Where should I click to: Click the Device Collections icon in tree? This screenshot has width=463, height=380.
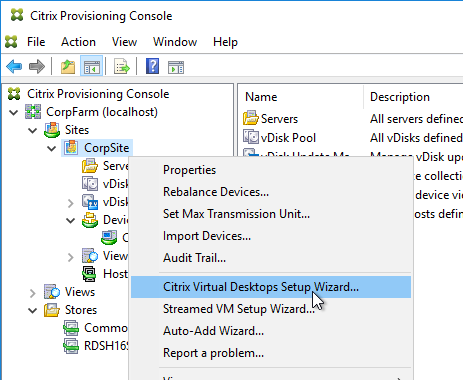[x=90, y=220]
